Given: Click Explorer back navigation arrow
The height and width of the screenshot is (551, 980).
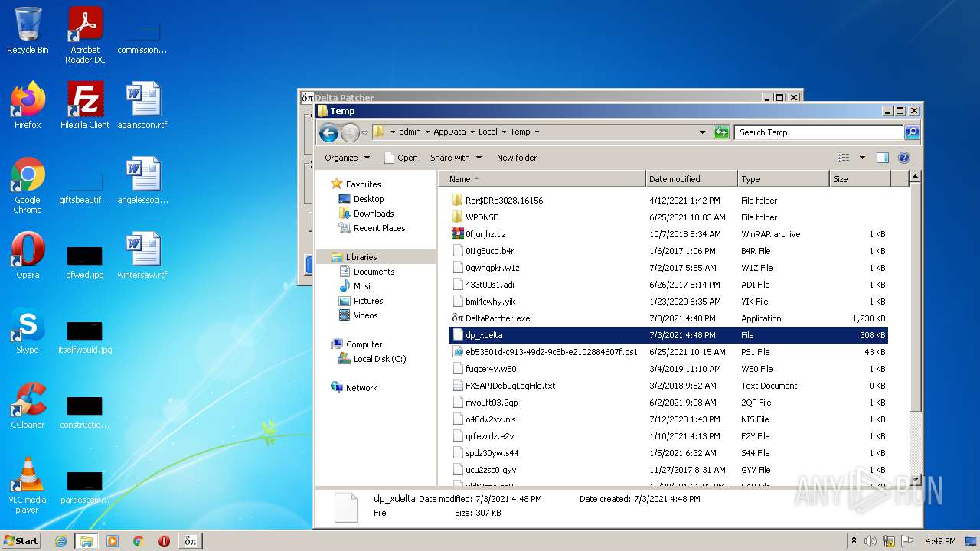Looking at the screenshot, I should (329, 132).
